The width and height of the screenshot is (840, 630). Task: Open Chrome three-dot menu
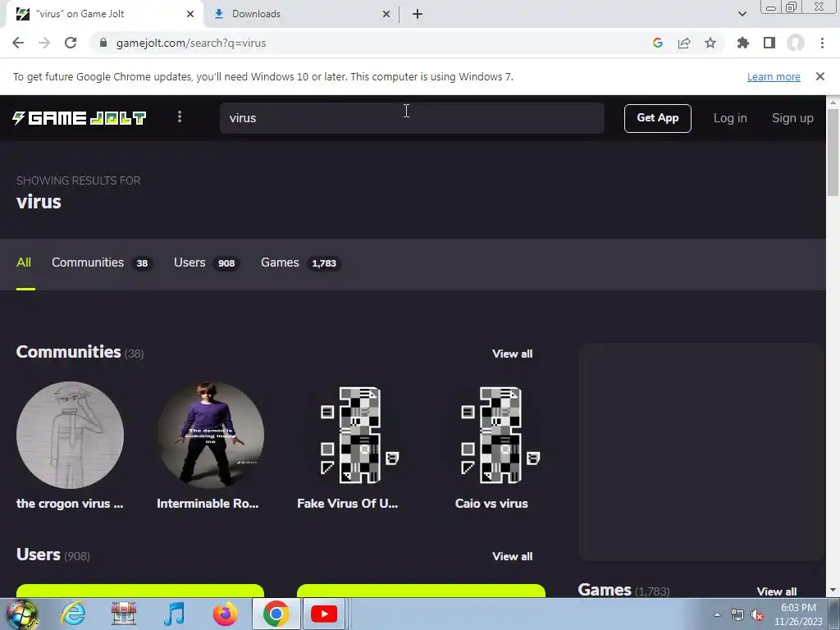point(822,43)
